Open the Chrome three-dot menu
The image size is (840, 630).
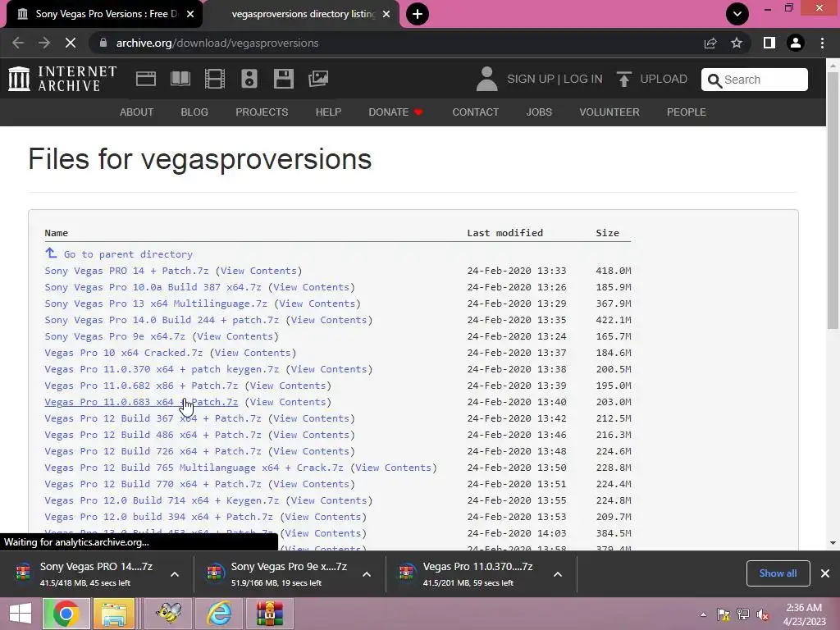822,43
